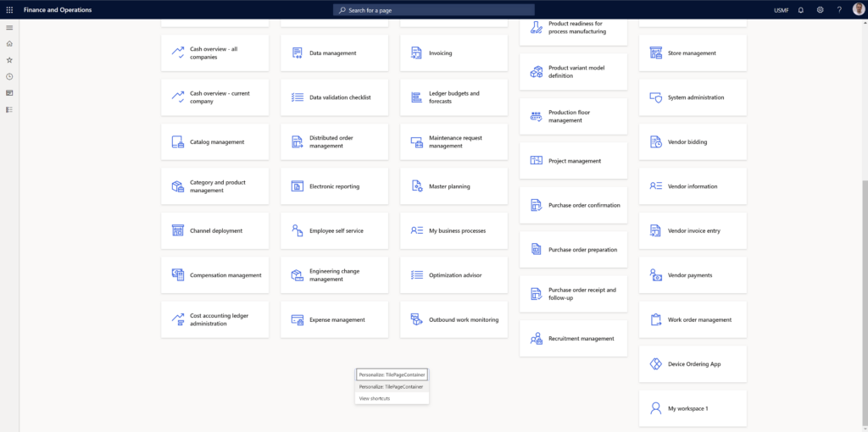Select Personalize: TilePageContainer menu entry
Screen dimensions: 868x432
(392, 386)
